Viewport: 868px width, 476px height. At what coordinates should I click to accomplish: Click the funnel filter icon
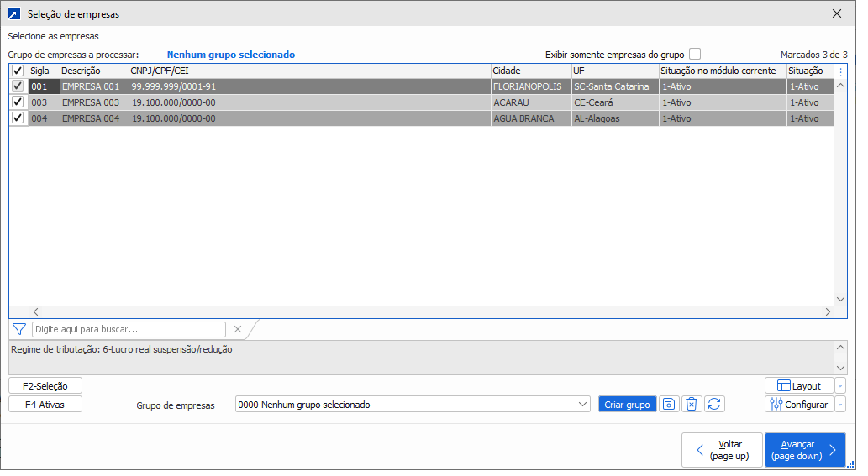click(20, 329)
